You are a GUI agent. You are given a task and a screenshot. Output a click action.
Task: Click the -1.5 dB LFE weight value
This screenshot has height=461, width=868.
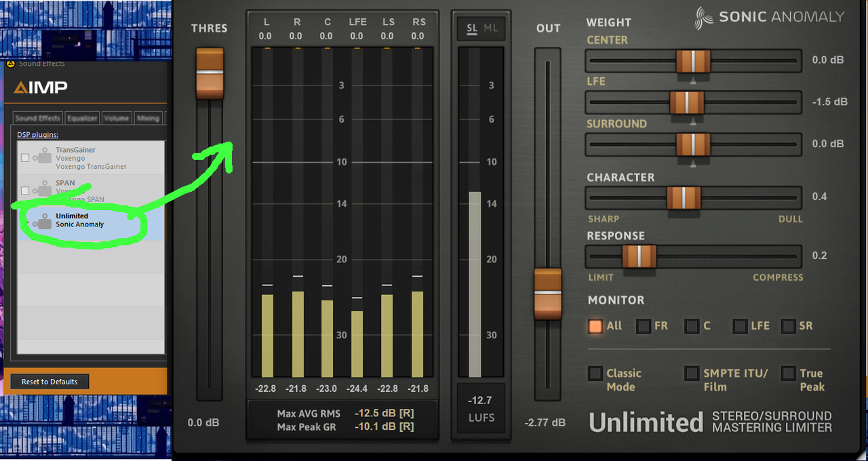[830, 102]
